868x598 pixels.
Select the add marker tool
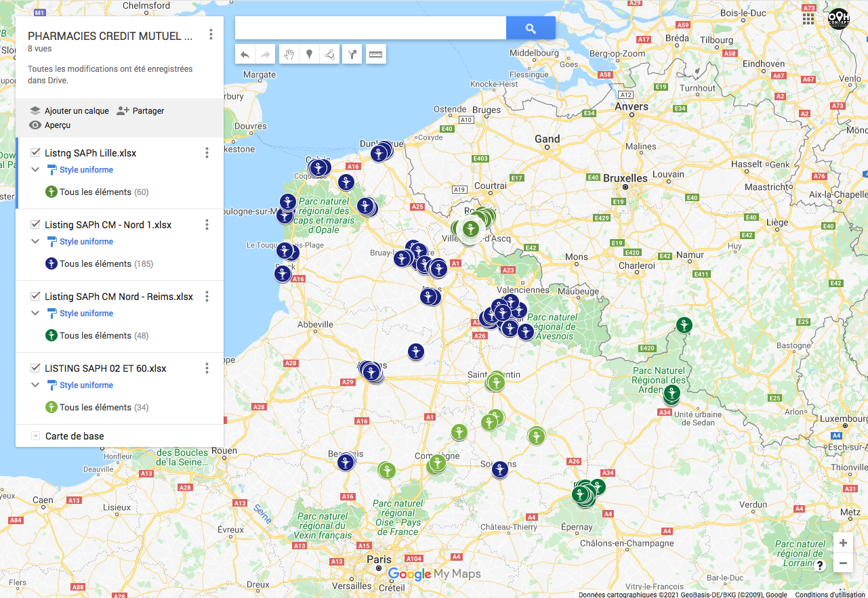click(x=309, y=55)
